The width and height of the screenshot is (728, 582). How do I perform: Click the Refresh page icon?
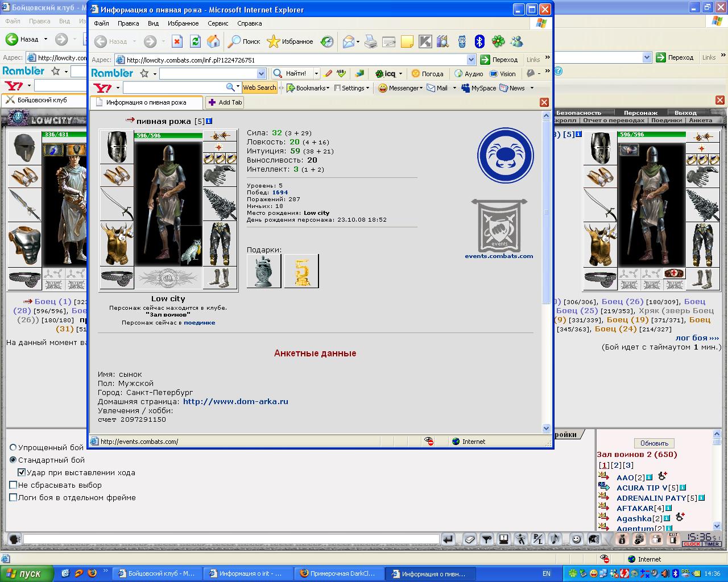pos(196,41)
